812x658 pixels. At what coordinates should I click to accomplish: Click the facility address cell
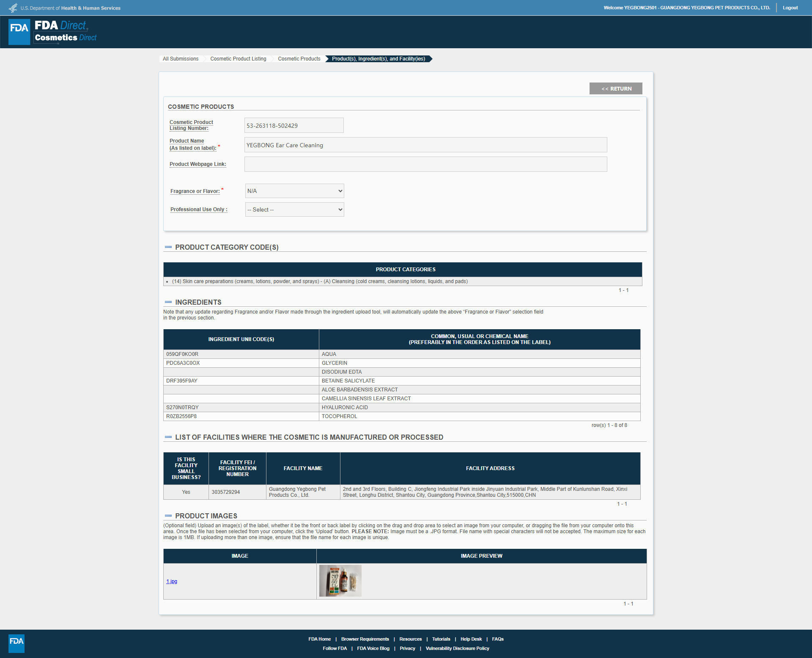pos(490,492)
